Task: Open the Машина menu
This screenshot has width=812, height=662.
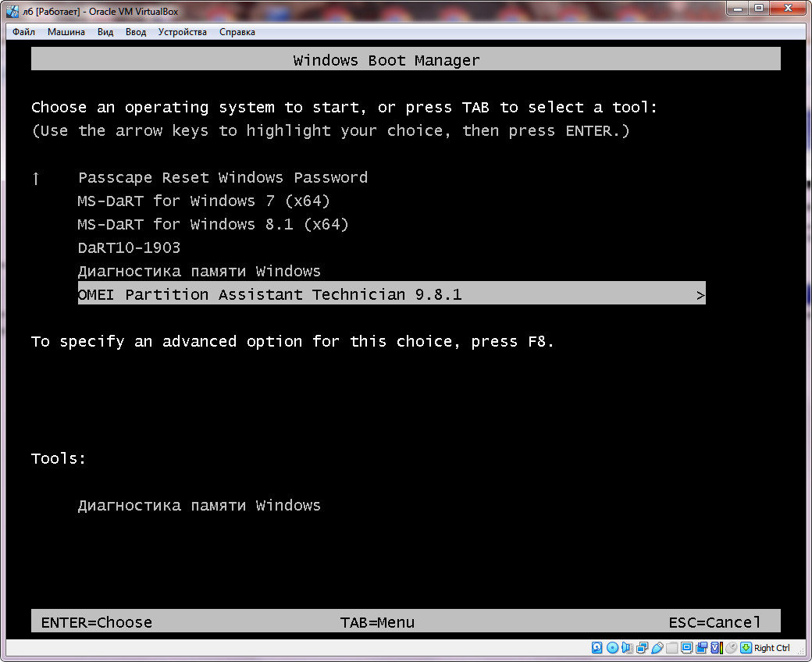Action: pyautogui.click(x=66, y=32)
